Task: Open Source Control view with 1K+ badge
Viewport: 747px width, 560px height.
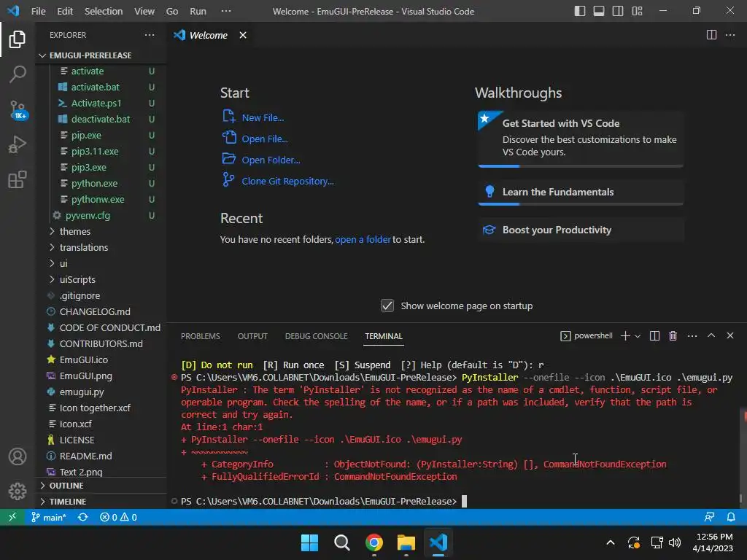Action: pyautogui.click(x=18, y=109)
